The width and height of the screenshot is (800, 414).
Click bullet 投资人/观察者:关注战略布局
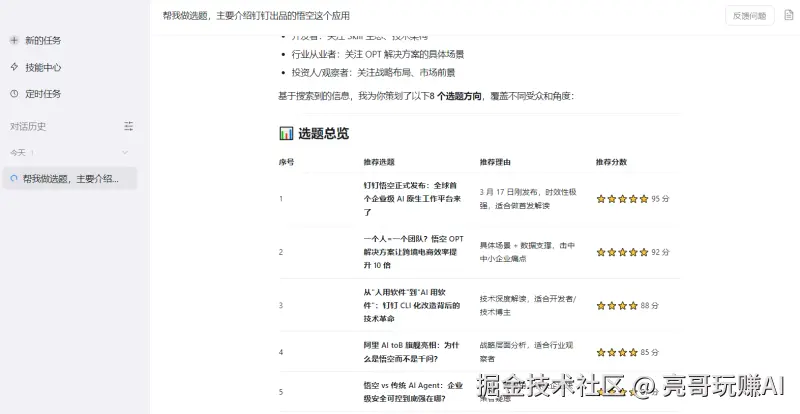[x=373, y=72]
